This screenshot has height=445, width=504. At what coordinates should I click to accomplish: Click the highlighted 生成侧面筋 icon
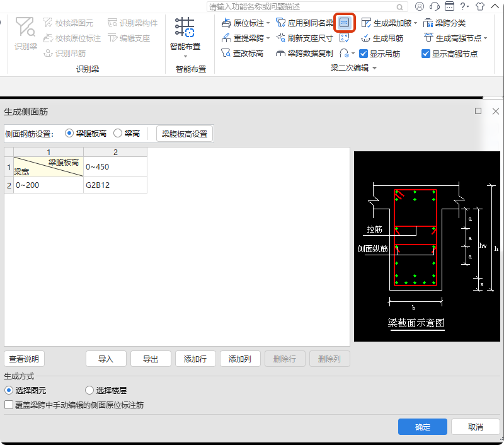click(344, 23)
